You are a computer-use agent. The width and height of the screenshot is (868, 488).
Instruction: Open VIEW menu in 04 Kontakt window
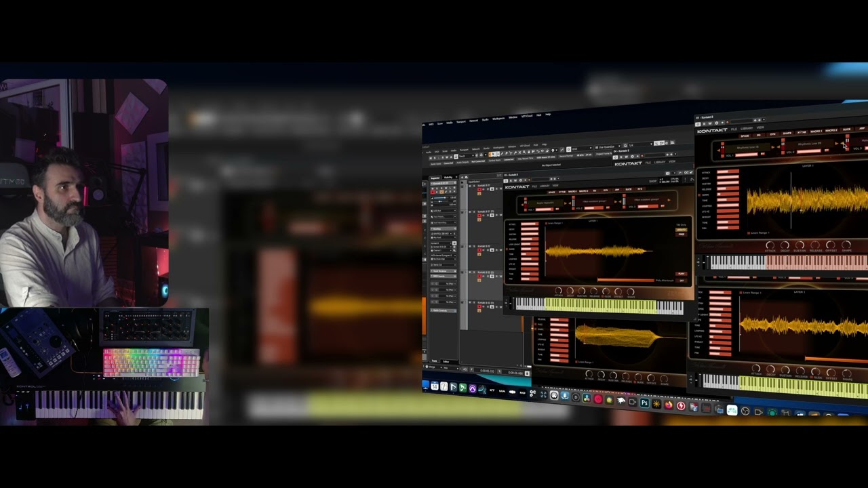pos(672,161)
